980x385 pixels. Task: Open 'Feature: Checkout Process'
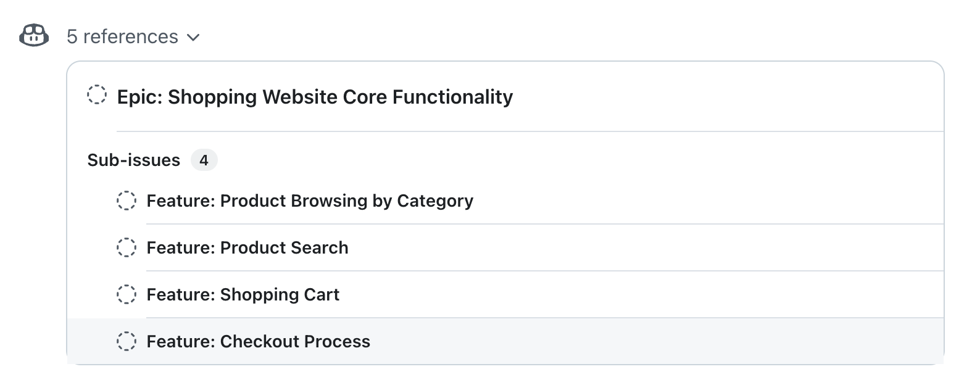pos(258,341)
